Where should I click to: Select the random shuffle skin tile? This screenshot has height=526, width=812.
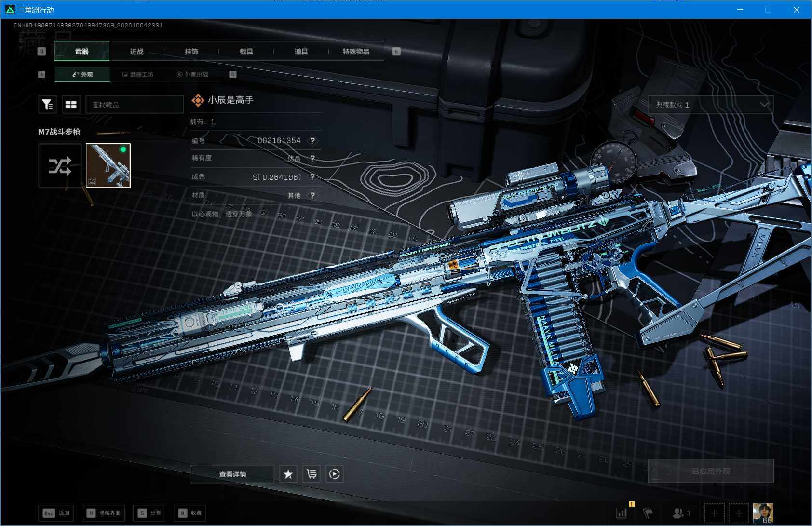60,165
